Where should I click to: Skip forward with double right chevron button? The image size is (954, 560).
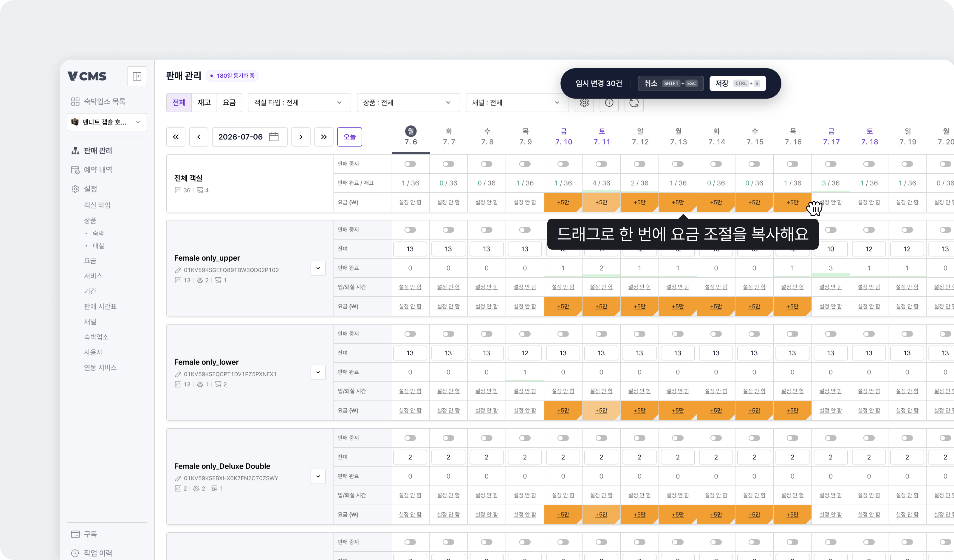324,137
